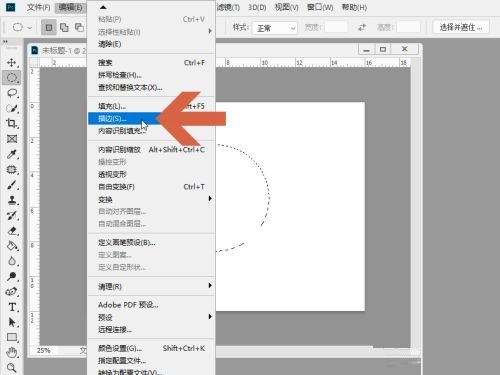
Task: Expand the 预设 submenu
Action: click(x=210, y=317)
